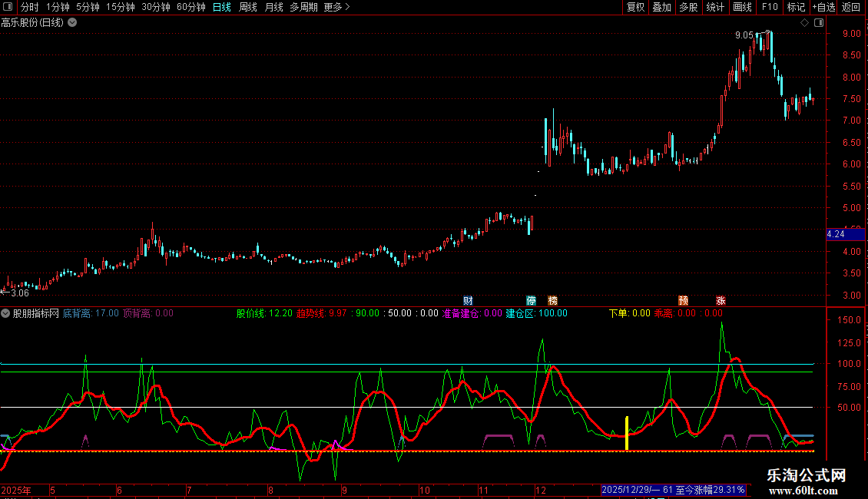Toggle the right side panel icon
Viewport: 868px width, 499px height.
819,23
